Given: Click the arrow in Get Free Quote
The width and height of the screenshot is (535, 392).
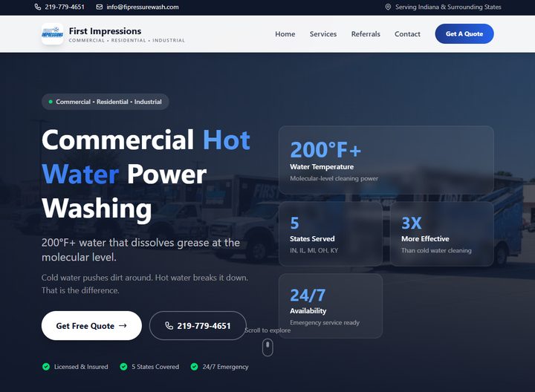Looking at the screenshot, I should [123, 325].
